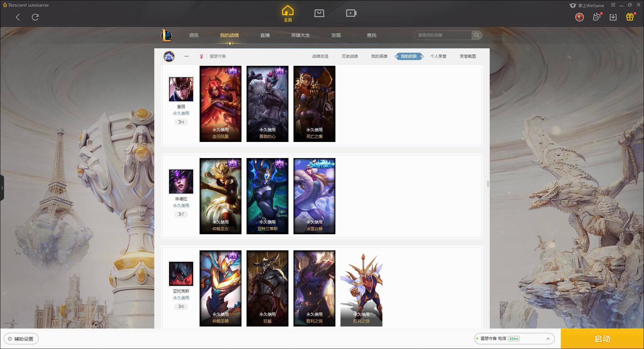Click the 3/7 skin count under 辛德拉
Viewport: 644px width, 349px height.
pos(181,214)
